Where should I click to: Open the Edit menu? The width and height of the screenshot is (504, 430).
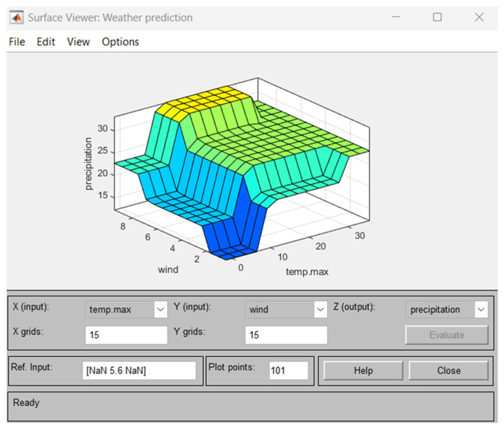[x=46, y=42]
